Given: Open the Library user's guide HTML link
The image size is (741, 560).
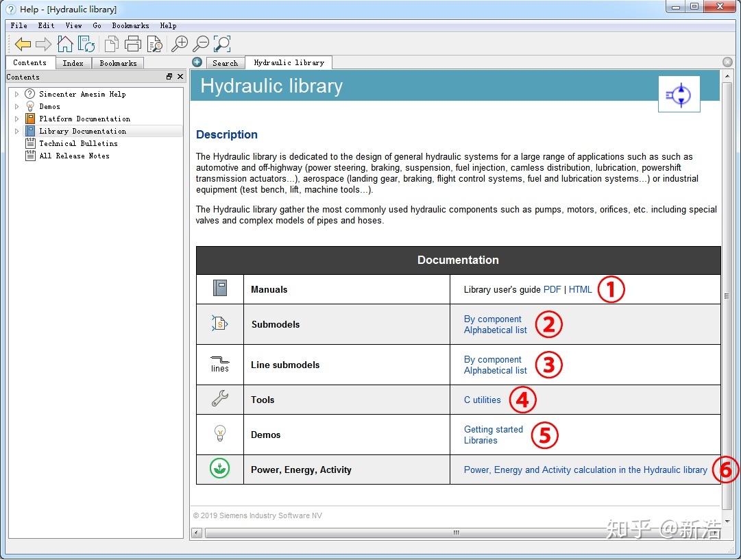Looking at the screenshot, I should pyautogui.click(x=581, y=289).
